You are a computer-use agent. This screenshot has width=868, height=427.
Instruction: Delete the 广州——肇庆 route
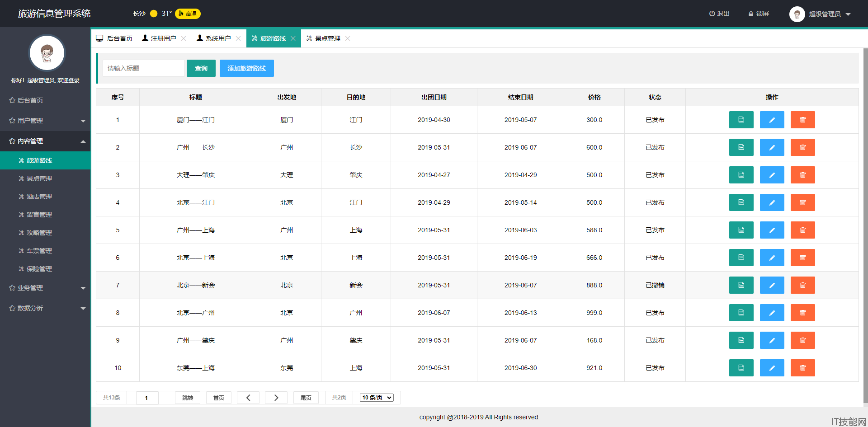click(x=802, y=340)
